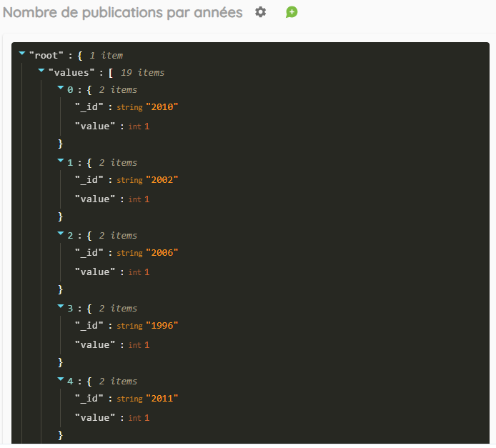Click the "value" key in item 4

(x=95, y=418)
